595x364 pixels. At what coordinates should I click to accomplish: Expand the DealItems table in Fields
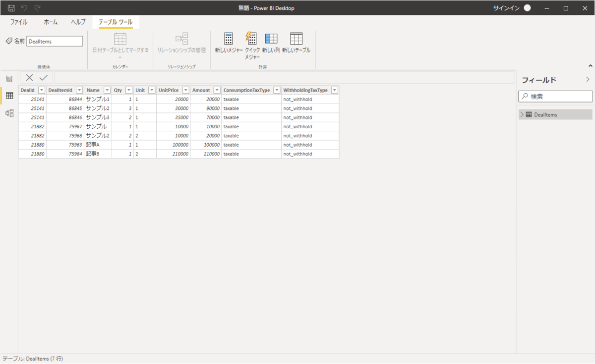[x=522, y=114]
